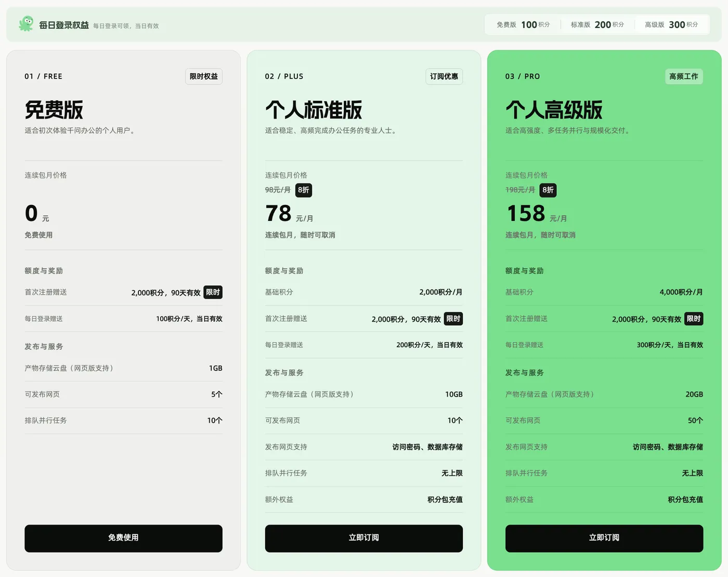Viewport: 728px width, 577px height.
Task: Click 限时 tag in Plus plan 首次注册赠送 row
Action: coord(453,319)
